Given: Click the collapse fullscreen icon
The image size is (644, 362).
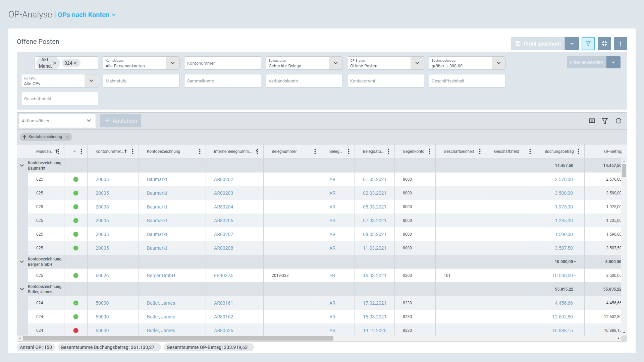Looking at the screenshot, I should pyautogui.click(x=604, y=44).
